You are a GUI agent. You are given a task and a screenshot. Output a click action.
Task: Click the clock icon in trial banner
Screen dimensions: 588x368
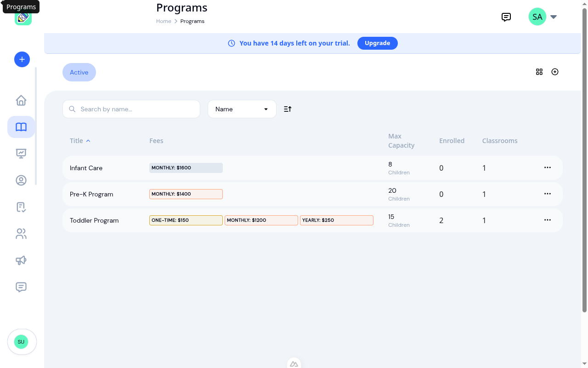pos(232,43)
